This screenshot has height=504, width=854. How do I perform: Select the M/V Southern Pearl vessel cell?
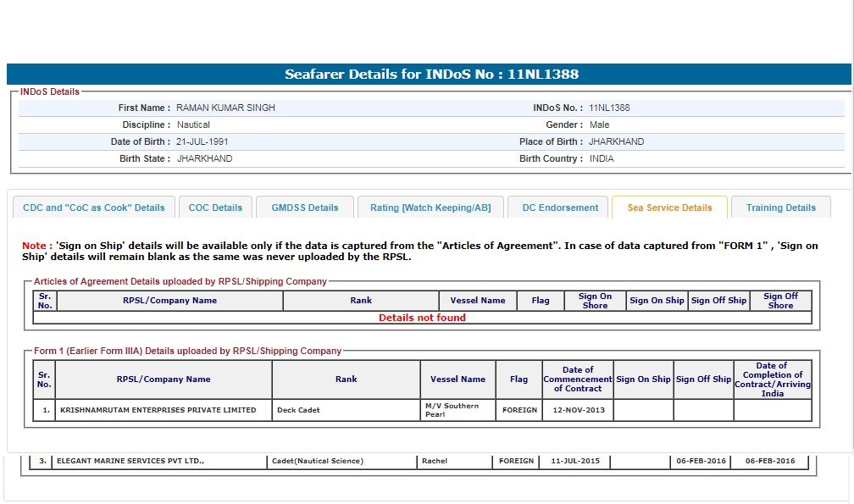point(452,410)
